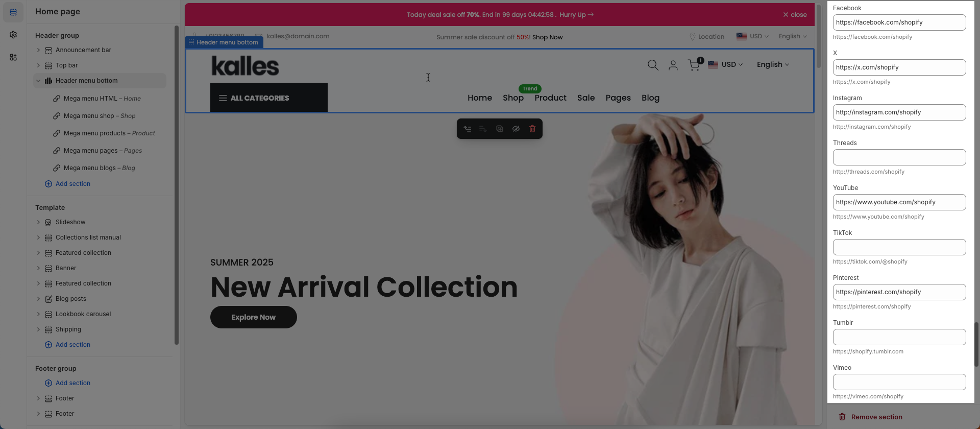Expand the Lookbook carousel section

pyautogui.click(x=38, y=314)
